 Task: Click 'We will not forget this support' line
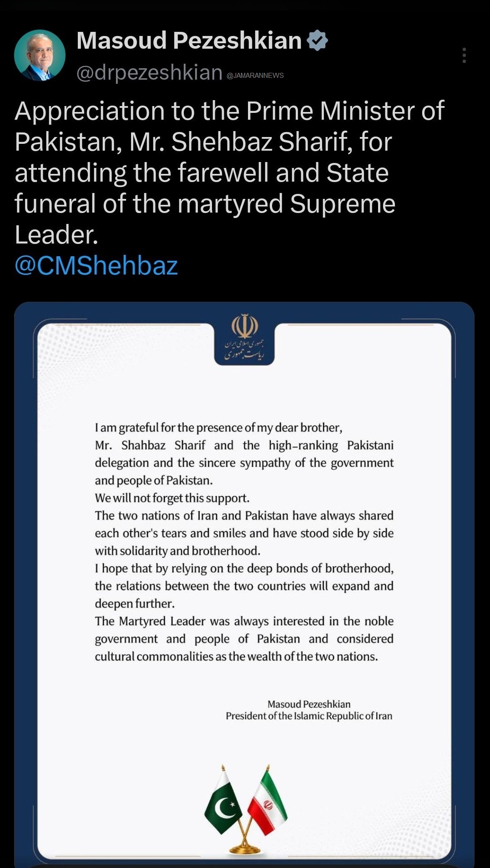tap(172, 498)
